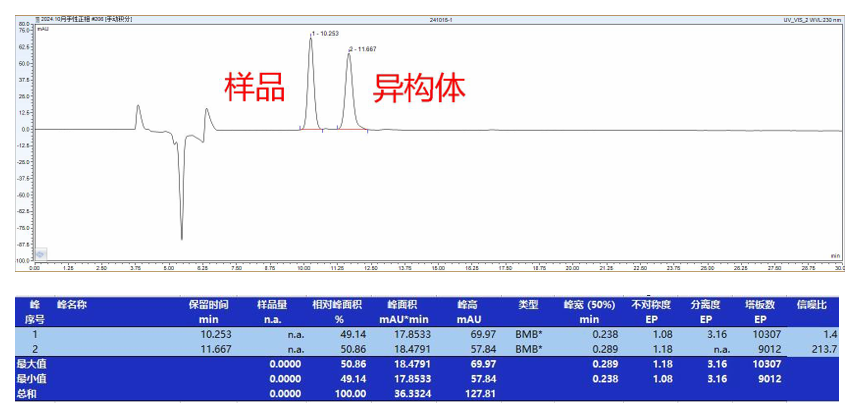The image size is (868, 417).
Task: Click the 峰宽 (50%) column header
Action: click(x=590, y=303)
